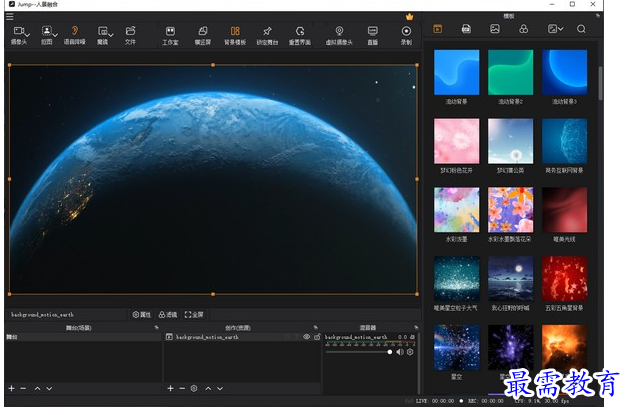This screenshot has width=628, height=415.
Task: Mute audio with the mixer speaker icon
Action: [x=400, y=352]
